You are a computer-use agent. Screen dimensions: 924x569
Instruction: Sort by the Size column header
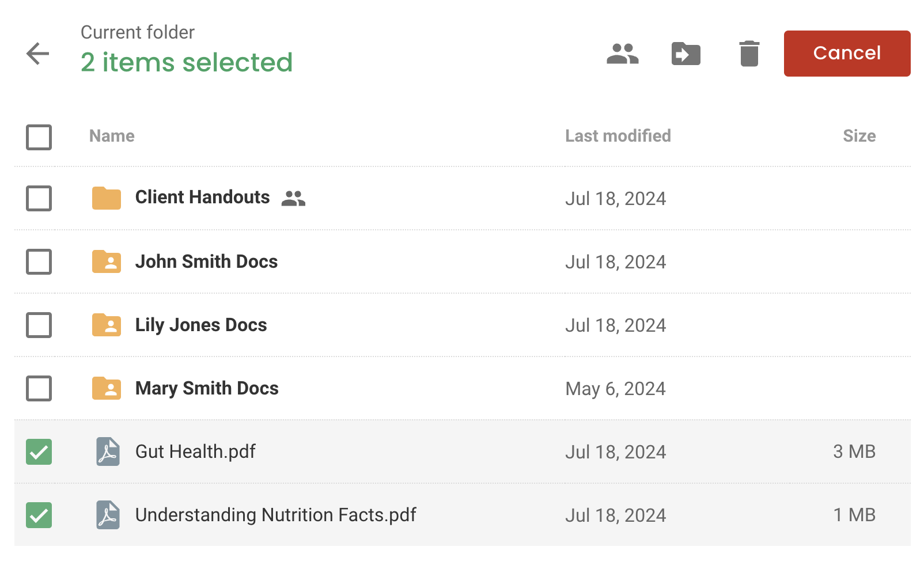[x=859, y=136]
